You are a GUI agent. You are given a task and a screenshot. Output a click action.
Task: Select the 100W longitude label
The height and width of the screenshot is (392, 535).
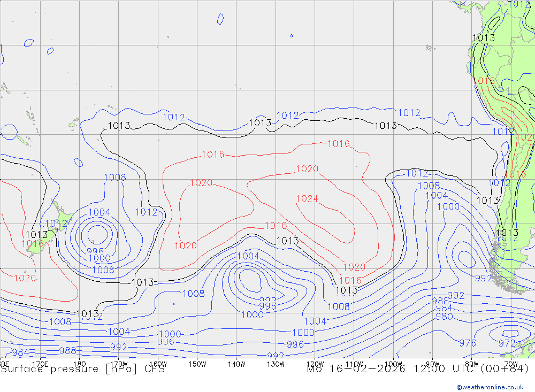(x=393, y=364)
